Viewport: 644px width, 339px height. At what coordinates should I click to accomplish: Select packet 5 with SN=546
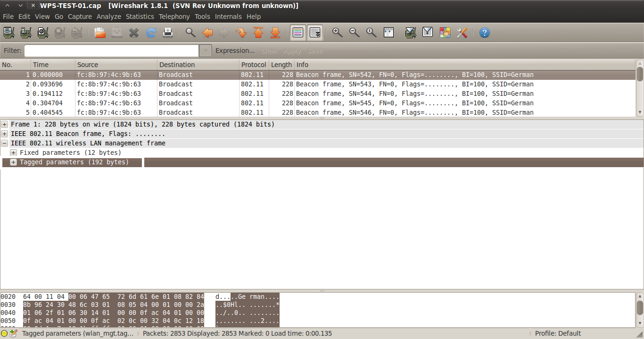[318, 112]
